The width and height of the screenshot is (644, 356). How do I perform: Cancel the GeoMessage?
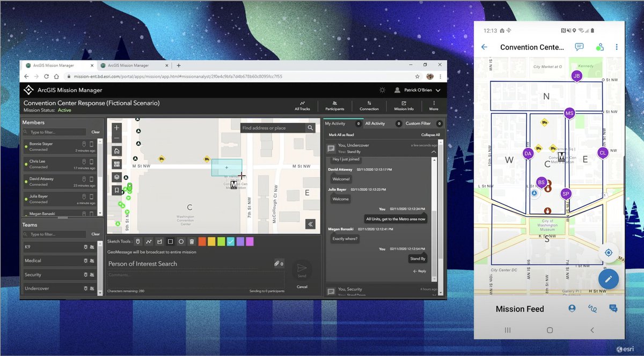tap(302, 287)
